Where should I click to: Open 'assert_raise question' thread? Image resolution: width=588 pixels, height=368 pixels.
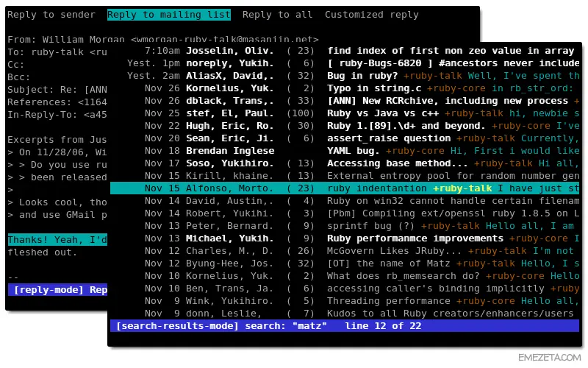(x=345, y=138)
